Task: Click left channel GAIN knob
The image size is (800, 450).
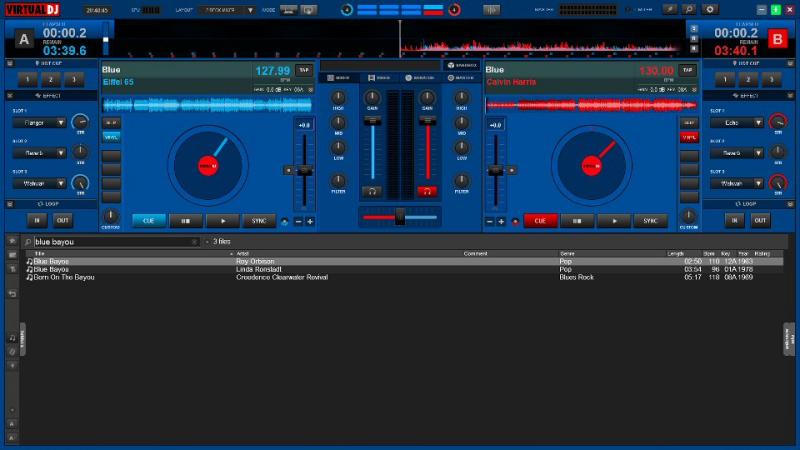Action: point(372,97)
